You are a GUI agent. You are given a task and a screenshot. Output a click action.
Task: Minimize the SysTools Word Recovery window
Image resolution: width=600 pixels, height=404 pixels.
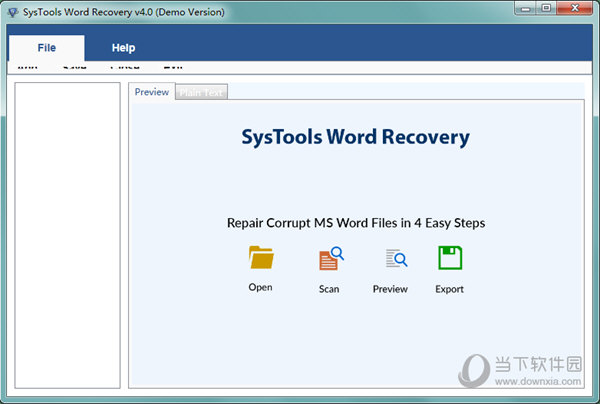525,8
